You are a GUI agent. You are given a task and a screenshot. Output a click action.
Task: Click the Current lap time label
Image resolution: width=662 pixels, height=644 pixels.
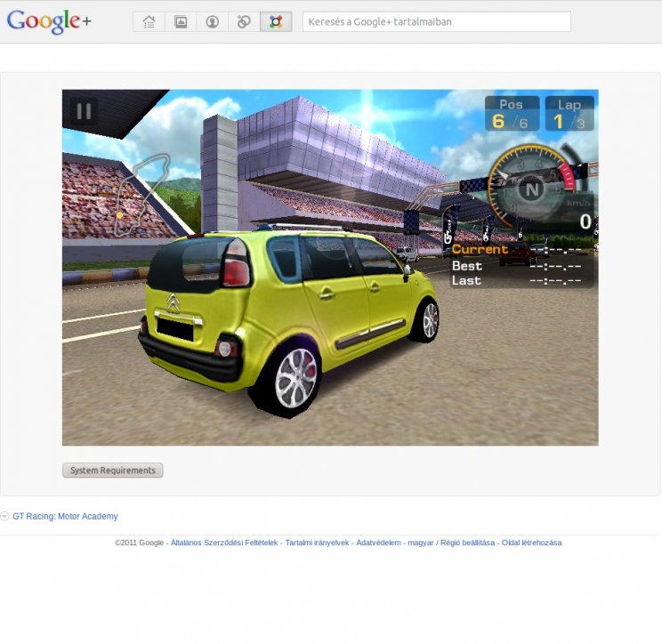pos(480,249)
